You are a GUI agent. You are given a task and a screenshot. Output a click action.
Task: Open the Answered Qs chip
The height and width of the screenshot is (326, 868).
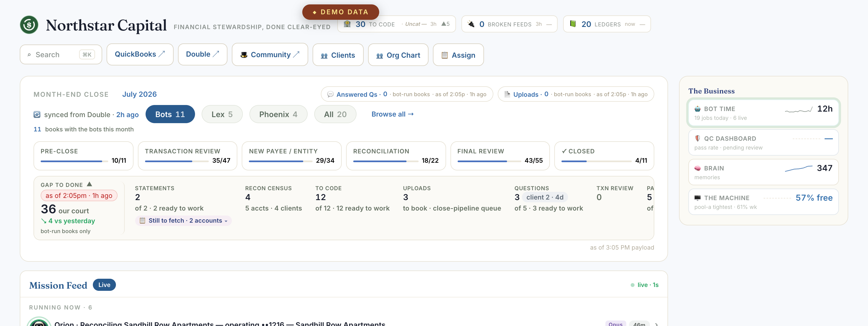[x=407, y=94]
